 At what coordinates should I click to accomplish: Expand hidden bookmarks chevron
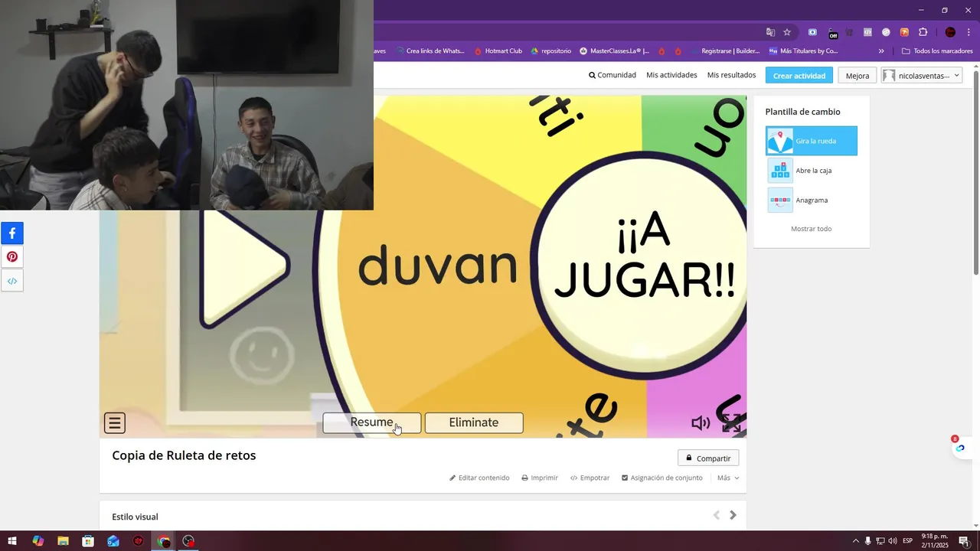(881, 51)
